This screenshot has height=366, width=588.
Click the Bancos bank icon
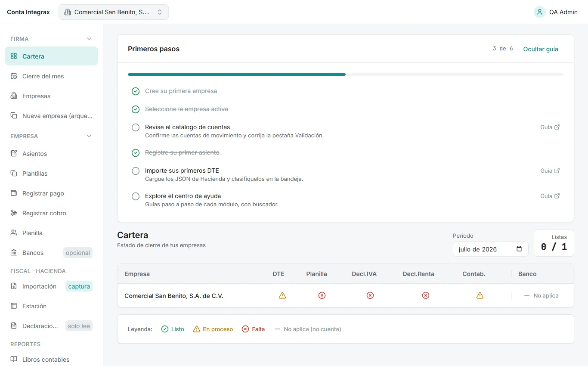click(14, 252)
